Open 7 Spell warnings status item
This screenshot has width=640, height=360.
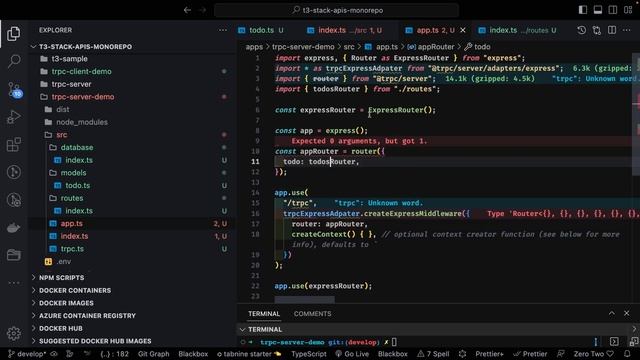[x=433, y=354]
